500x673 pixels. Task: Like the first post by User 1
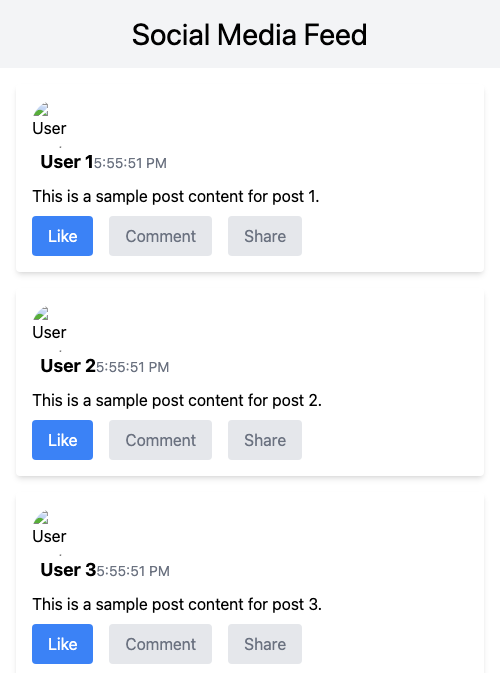62,236
